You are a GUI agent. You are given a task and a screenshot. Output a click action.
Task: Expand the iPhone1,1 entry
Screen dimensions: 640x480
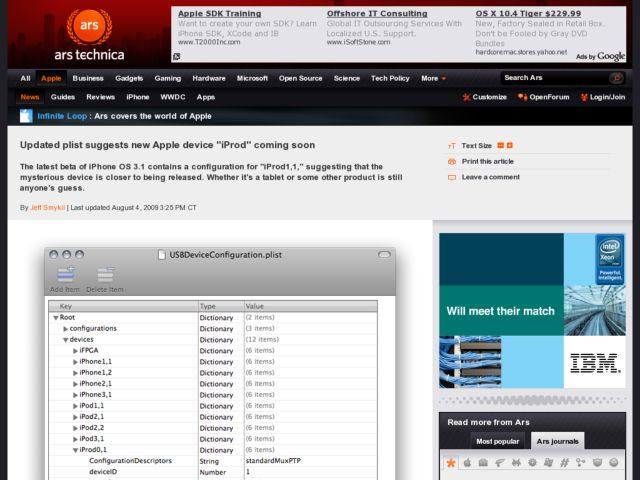point(76,361)
